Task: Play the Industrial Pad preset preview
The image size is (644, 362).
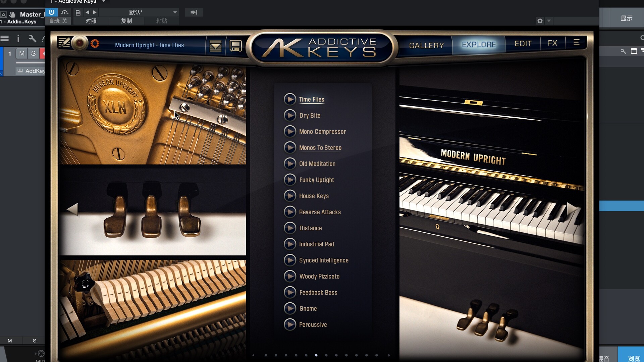Action: [290, 244]
